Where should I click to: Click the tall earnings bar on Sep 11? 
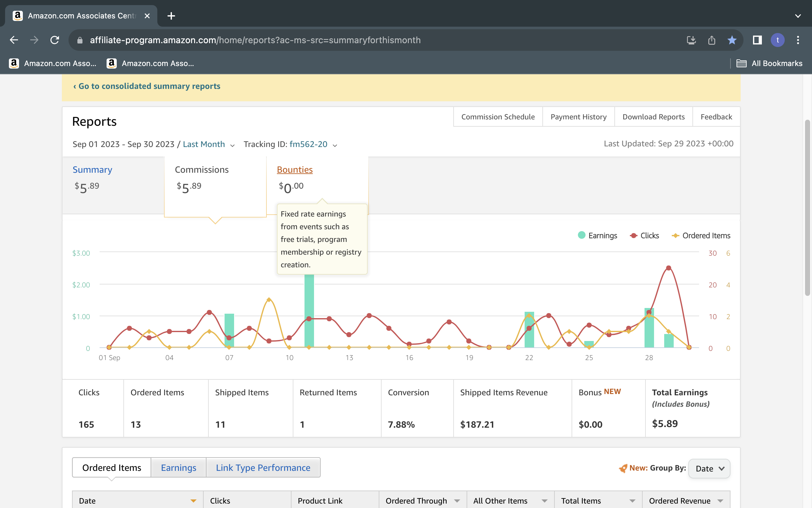pyautogui.click(x=309, y=311)
